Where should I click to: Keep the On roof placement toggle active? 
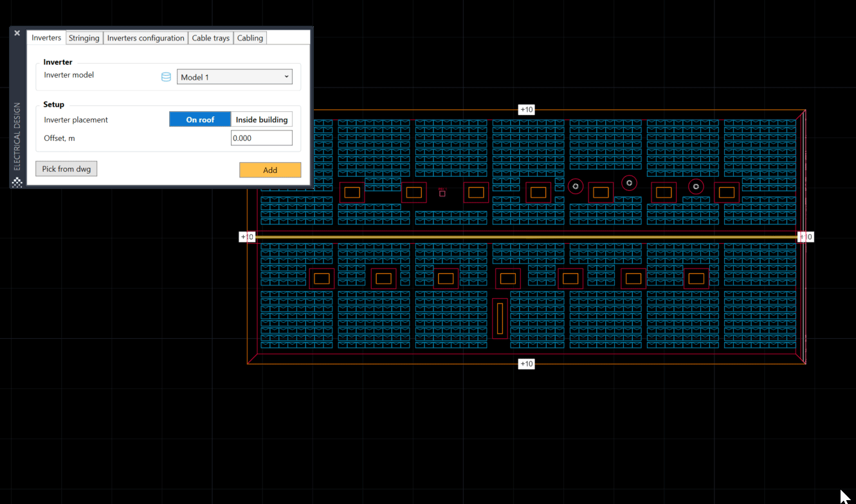point(199,119)
